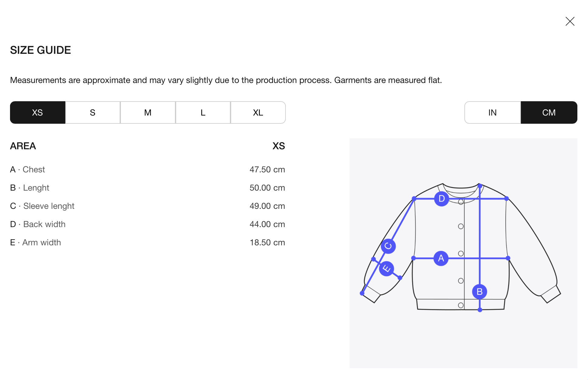The height and width of the screenshot is (380, 588).
Task: Click the B · Lenght row label
Action: point(29,188)
